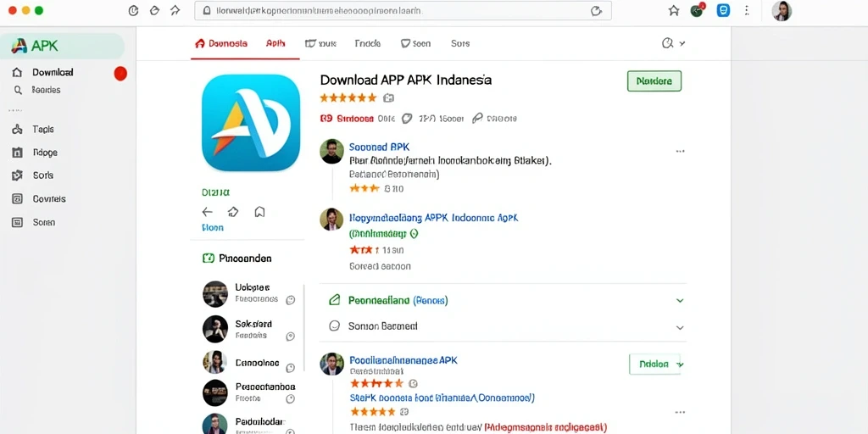Open the Daunosia tab

[221, 43]
